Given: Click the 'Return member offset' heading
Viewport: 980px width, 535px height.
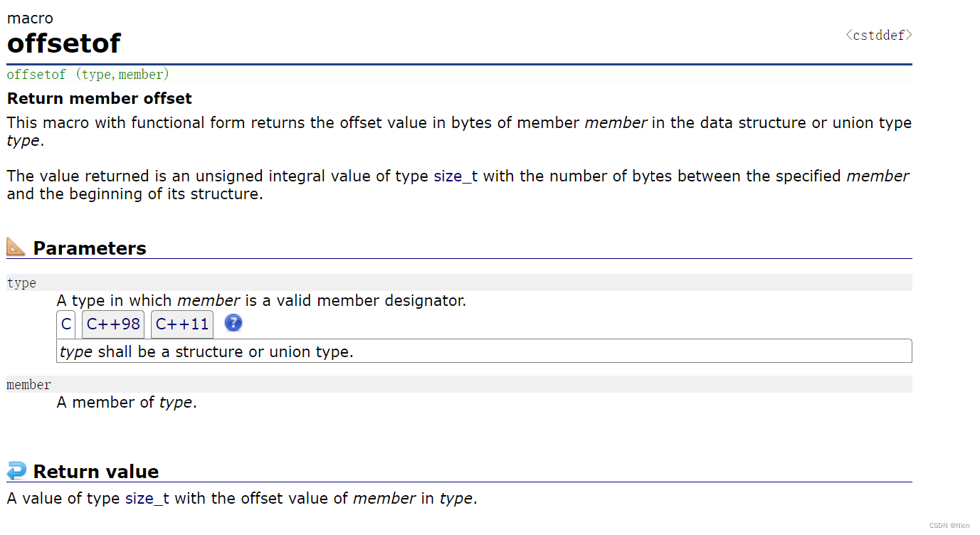Looking at the screenshot, I should point(100,98).
